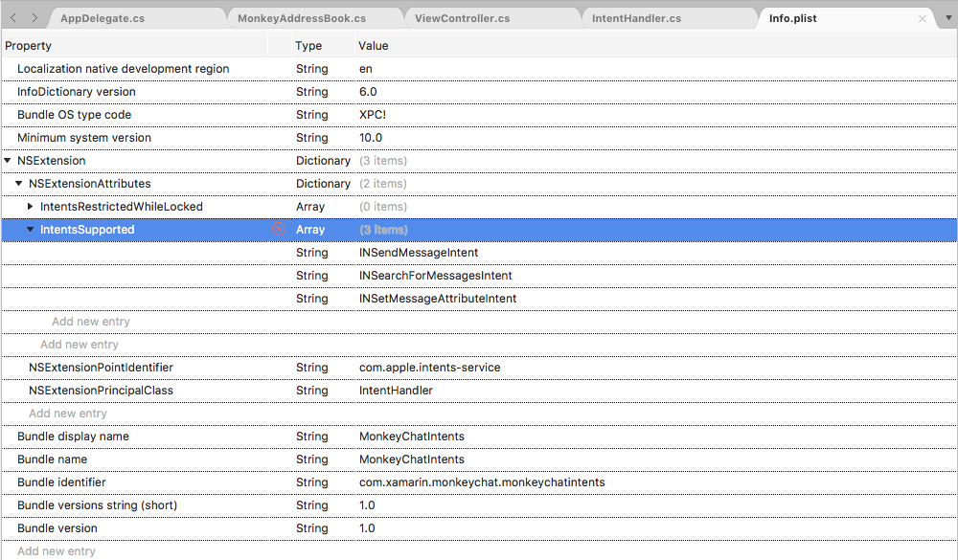
Task: Expand the IntentsRestrictedWhileLocked array
Action: click(x=30, y=206)
